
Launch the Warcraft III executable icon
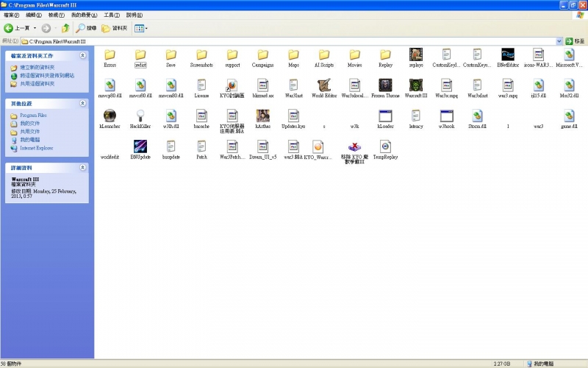tap(416, 84)
